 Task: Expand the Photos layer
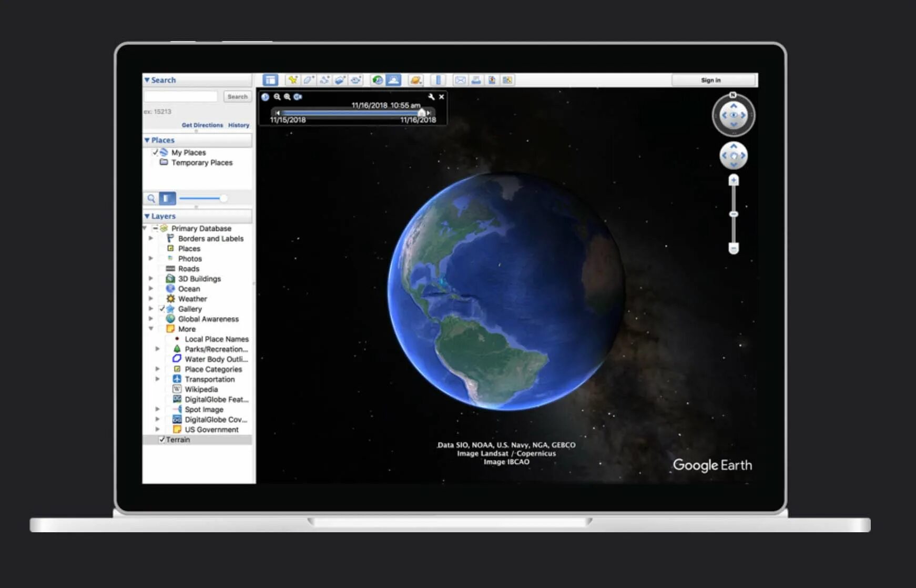coord(151,258)
